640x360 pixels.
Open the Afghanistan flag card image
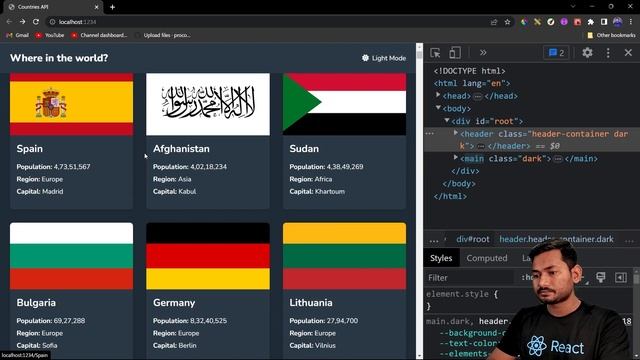(x=208, y=104)
